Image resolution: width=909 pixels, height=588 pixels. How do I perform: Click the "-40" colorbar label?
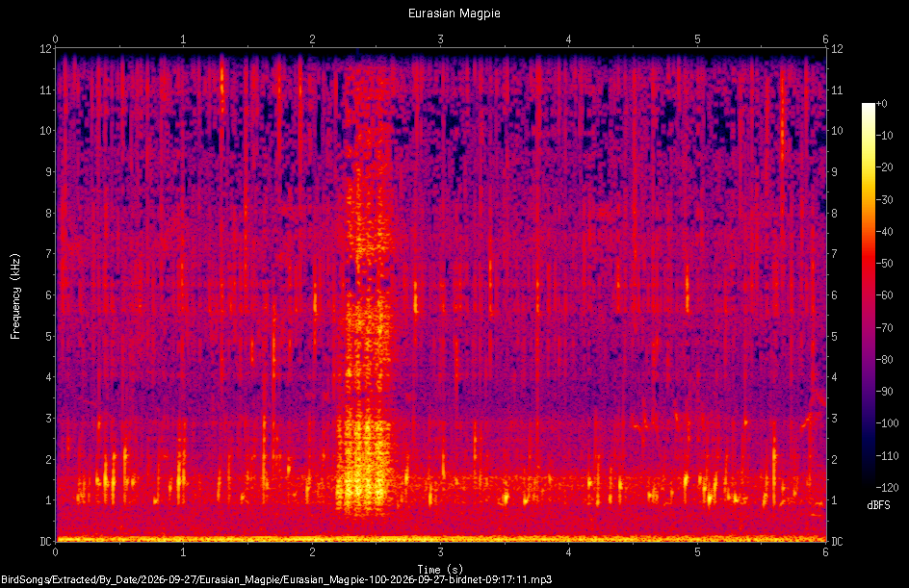pyautogui.click(x=884, y=232)
